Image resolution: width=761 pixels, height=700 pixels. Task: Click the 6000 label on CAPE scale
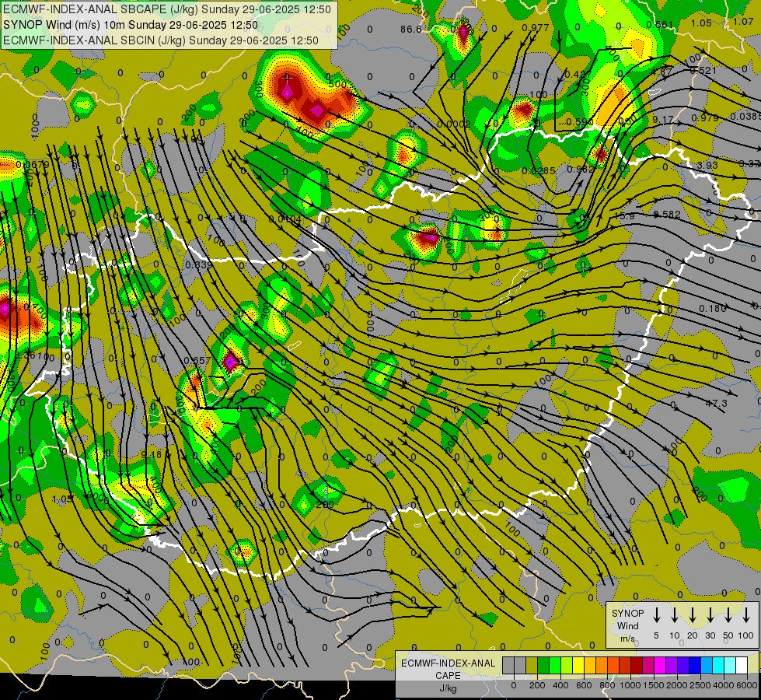tap(747, 685)
